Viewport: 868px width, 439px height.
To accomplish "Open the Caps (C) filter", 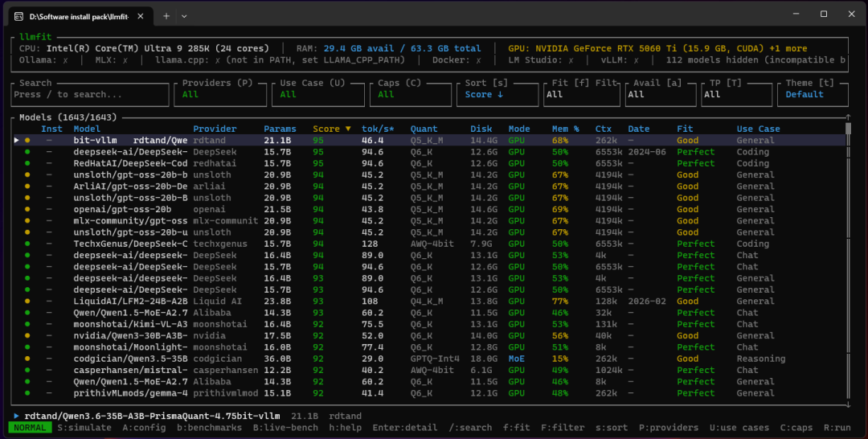I will pos(410,95).
